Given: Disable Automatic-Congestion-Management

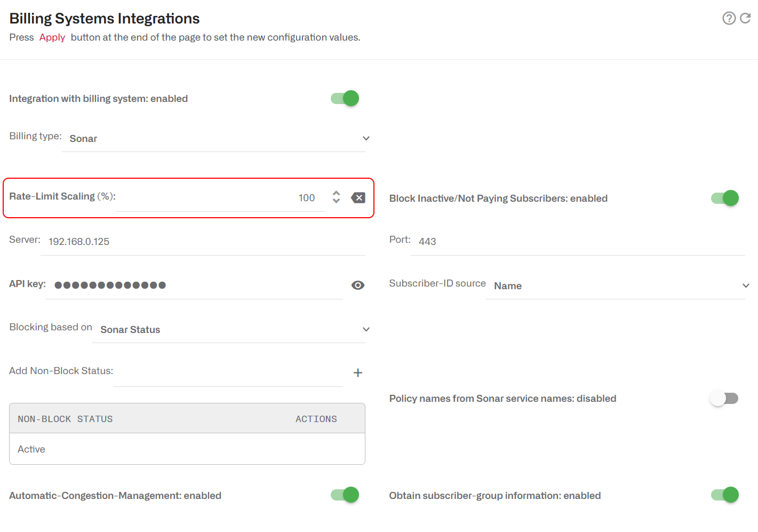Looking at the screenshot, I should point(344,495).
